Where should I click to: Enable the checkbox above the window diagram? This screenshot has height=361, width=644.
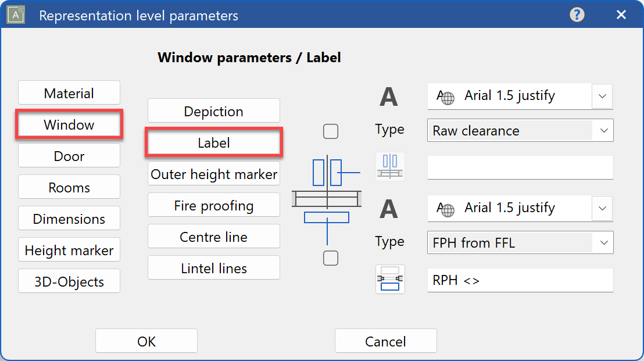coord(331,131)
